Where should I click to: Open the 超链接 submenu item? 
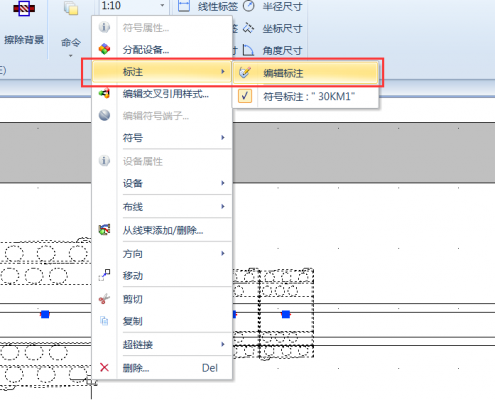coord(174,344)
